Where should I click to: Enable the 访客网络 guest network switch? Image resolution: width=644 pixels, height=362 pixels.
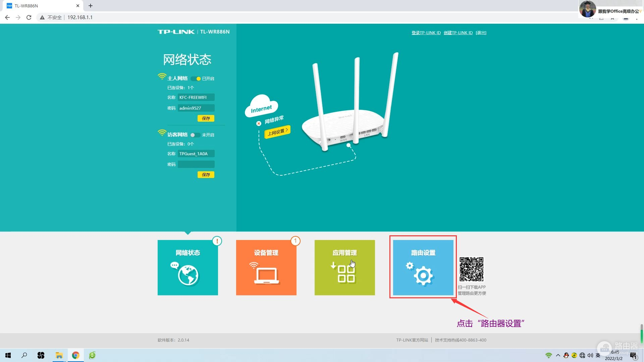point(195,135)
